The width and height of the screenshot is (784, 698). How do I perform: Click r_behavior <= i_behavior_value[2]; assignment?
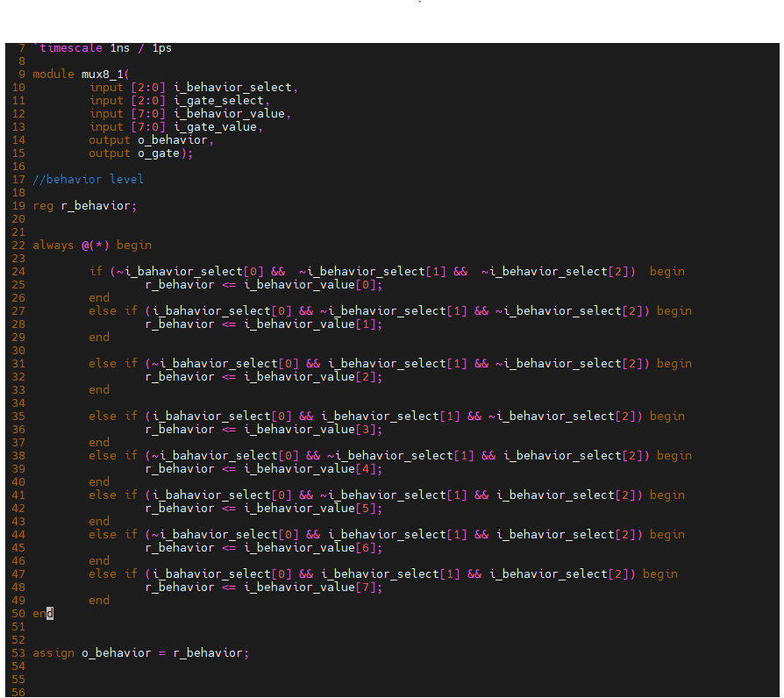coord(264,376)
